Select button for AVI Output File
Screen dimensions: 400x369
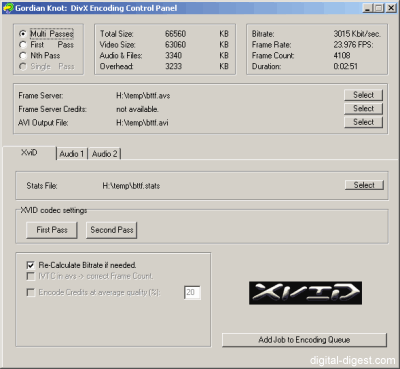point(363,122)
